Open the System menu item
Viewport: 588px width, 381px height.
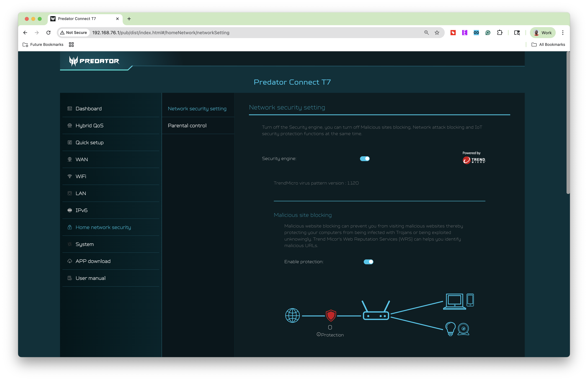click(x=111, y=244)
